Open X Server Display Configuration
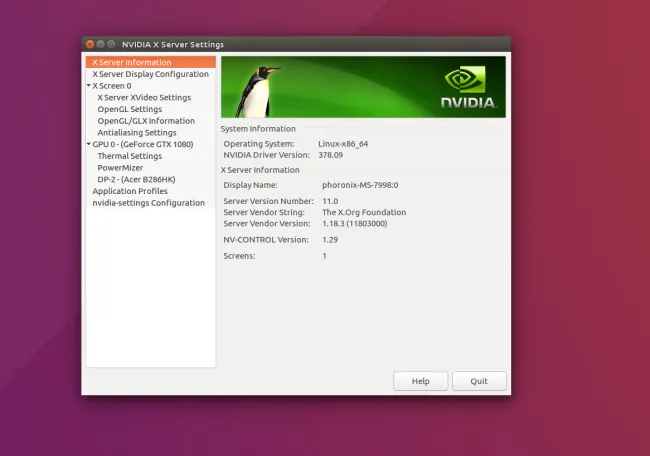The height and width of the screenshot is (456, 650). 150,74
